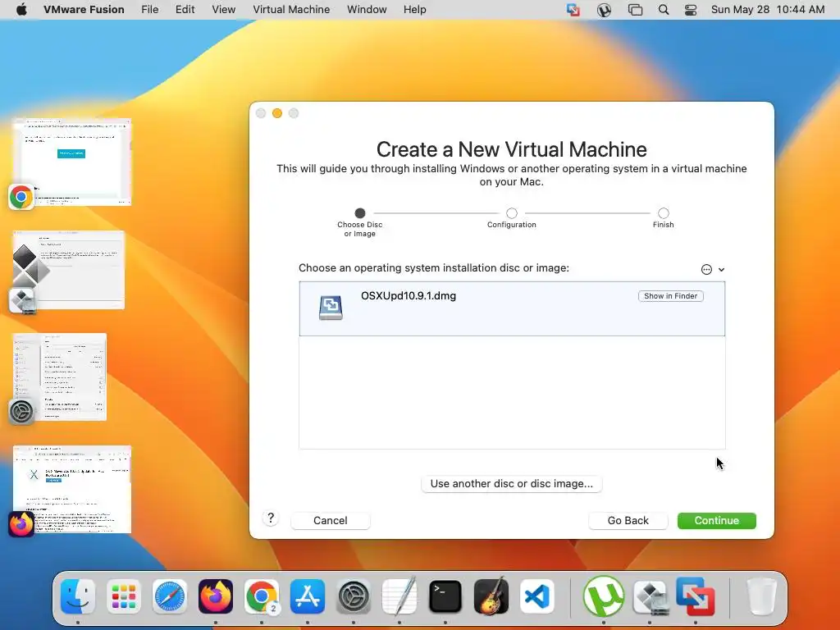Switch to System Settings window thumbnail
This screenshot has height=630, width=840.
pyautogui.click(x=59, y=377)
